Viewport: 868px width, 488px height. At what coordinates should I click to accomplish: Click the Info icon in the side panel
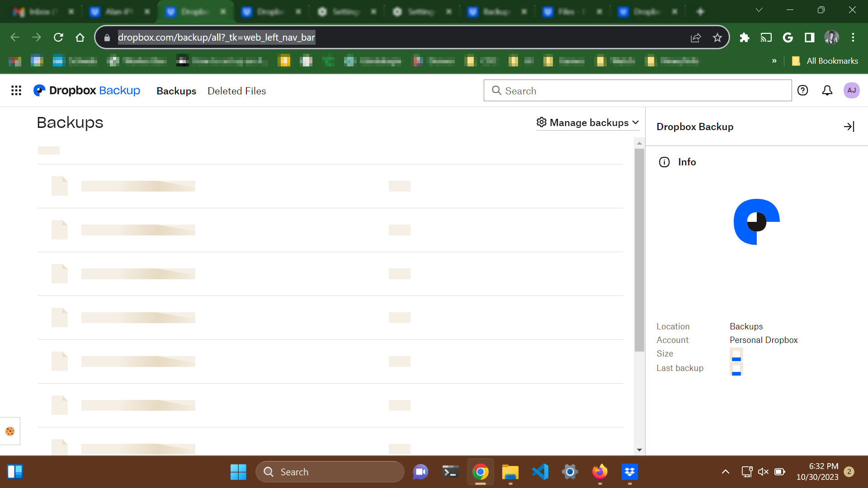pyautogui.click(x=664, y=162)
